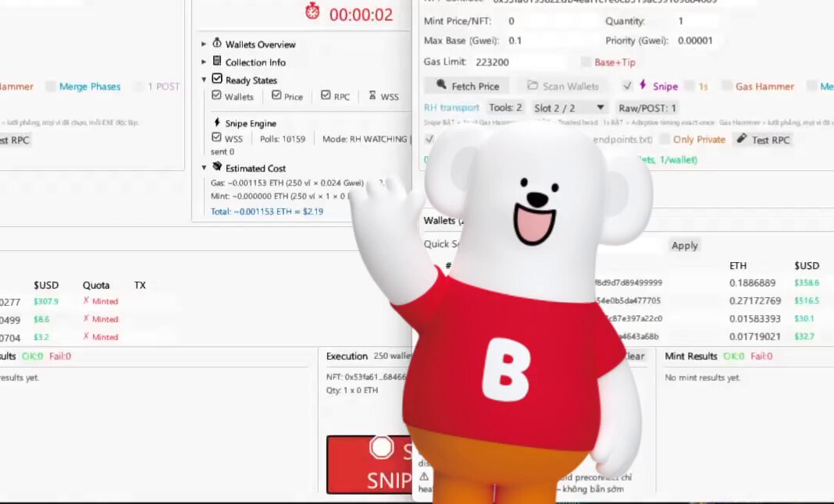Click the stop octagon icon on the red snipe button
This screenshot has height=504, width=834.
(x=381, y=447)
